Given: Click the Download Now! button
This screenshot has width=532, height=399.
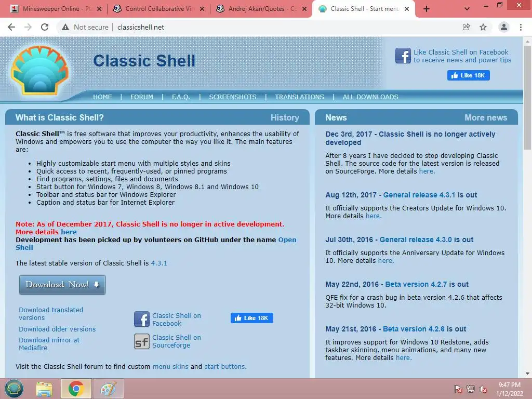Looking at the screenshot, I should click(62, 285).
